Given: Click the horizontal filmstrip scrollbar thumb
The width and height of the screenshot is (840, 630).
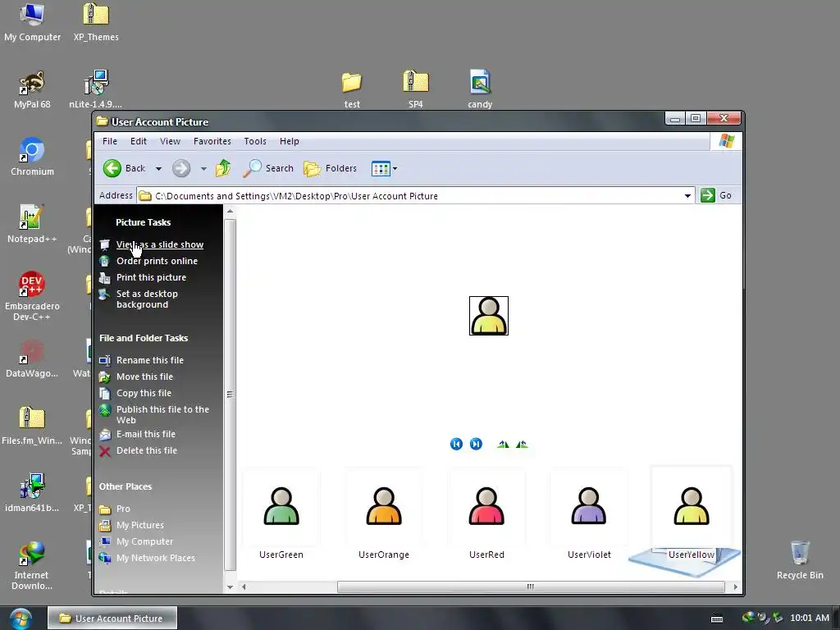Looking at the screenshot, I should [x=531, y=587].
